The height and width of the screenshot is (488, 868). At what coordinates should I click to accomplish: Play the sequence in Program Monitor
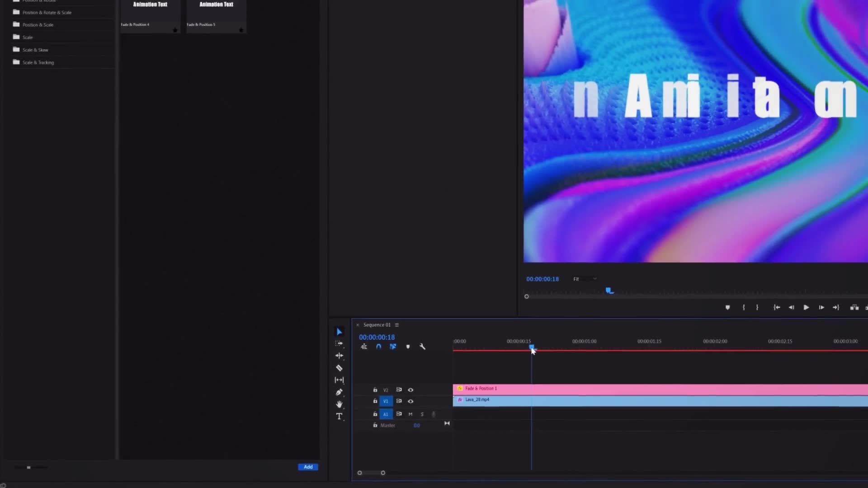(806, 308)
